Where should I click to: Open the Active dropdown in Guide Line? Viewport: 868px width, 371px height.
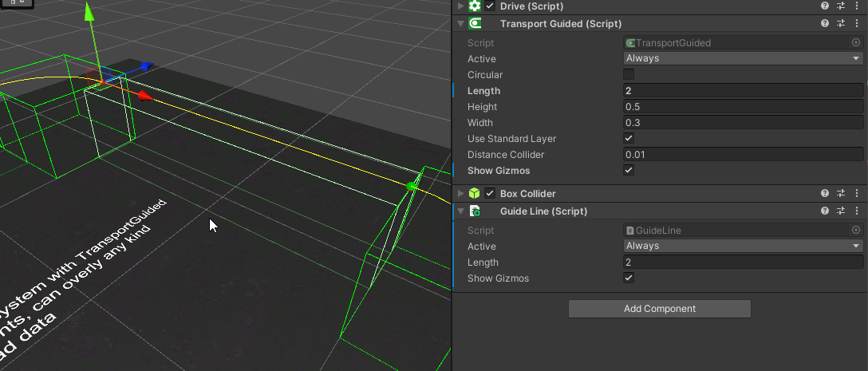pos(743,247)
